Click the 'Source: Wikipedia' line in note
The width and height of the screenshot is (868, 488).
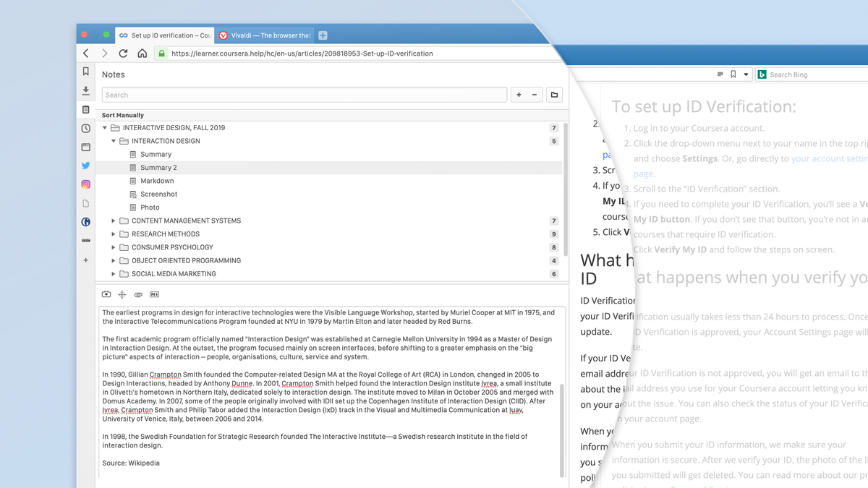[x=131, y=463]
